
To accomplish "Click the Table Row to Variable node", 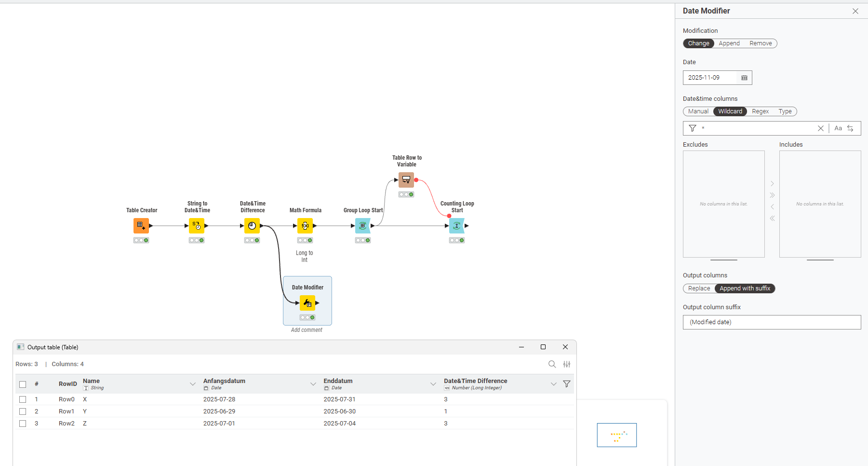I will click(406, 180).
